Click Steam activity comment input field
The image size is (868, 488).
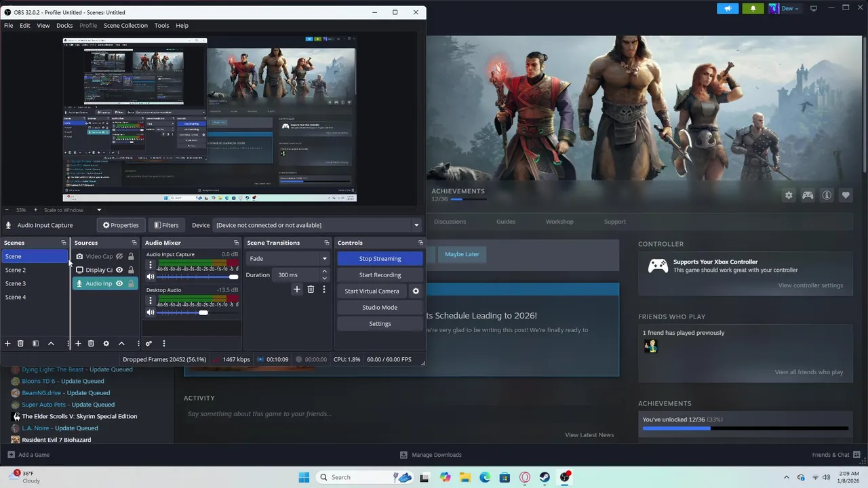400,414
